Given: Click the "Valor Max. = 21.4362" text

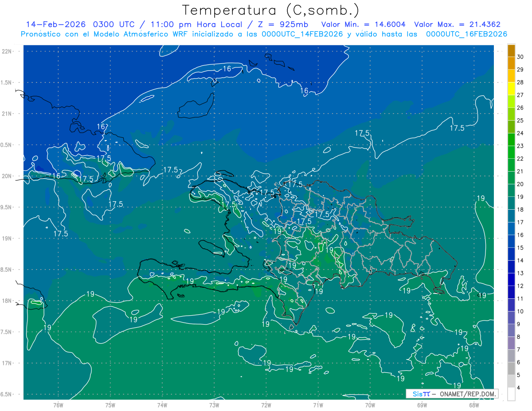Looking at the screenshot, I should 457,24.
